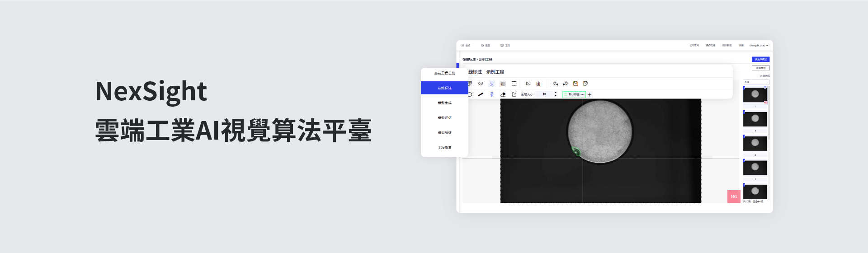Click the save-and-next disk icon

tap(585, 84)
